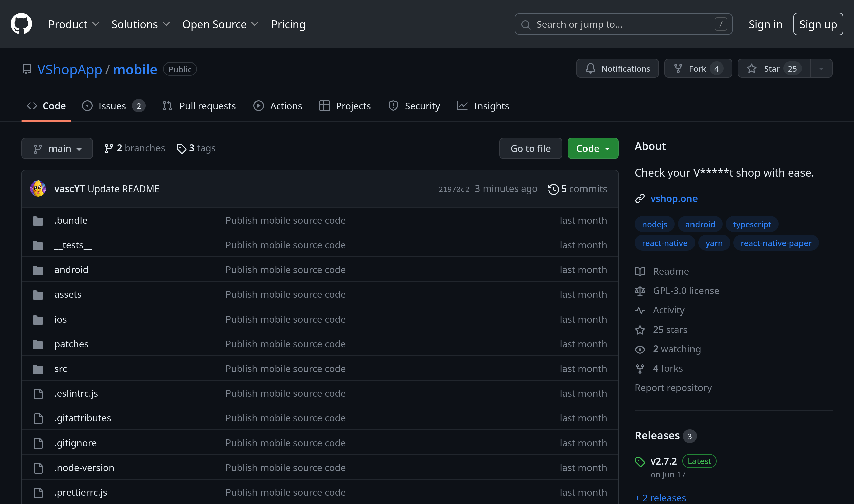
Task: Click the Sign in button
Action: tap(765, 24)
